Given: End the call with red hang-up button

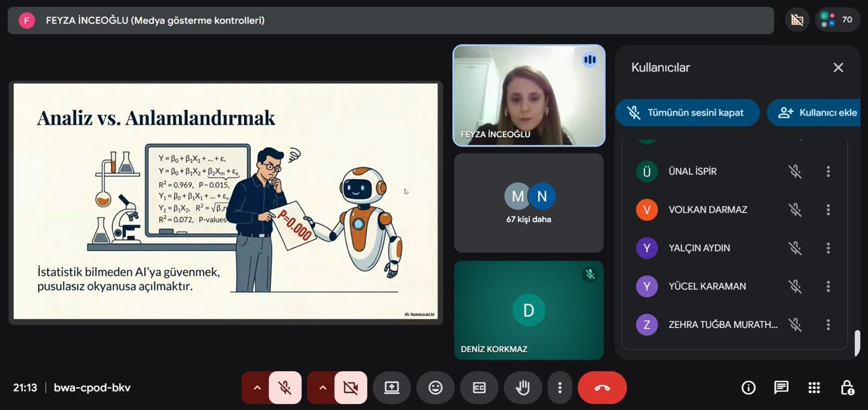Looking at the screenshot, I should click(602, 388).
